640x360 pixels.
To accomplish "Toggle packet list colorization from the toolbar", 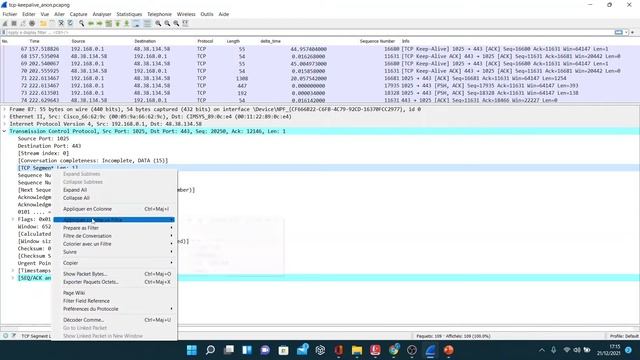I will [x=147, y=24].
